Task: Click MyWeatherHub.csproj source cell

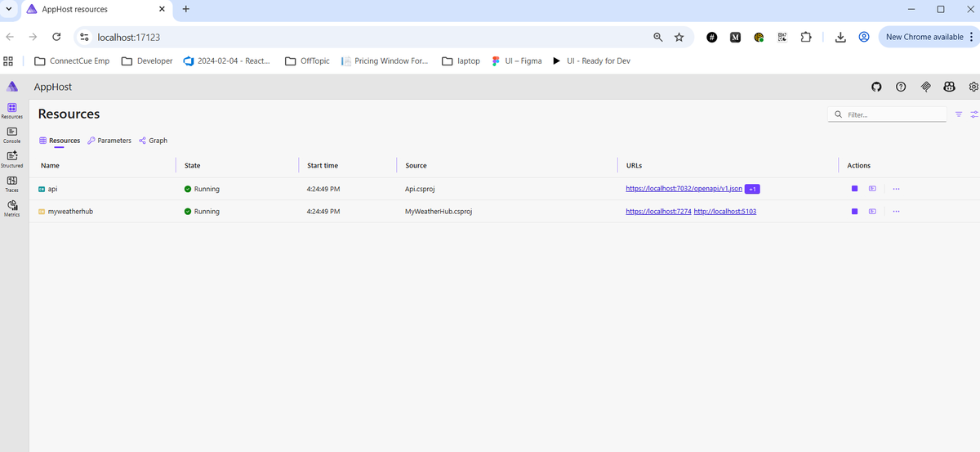Action: [439, 212]
